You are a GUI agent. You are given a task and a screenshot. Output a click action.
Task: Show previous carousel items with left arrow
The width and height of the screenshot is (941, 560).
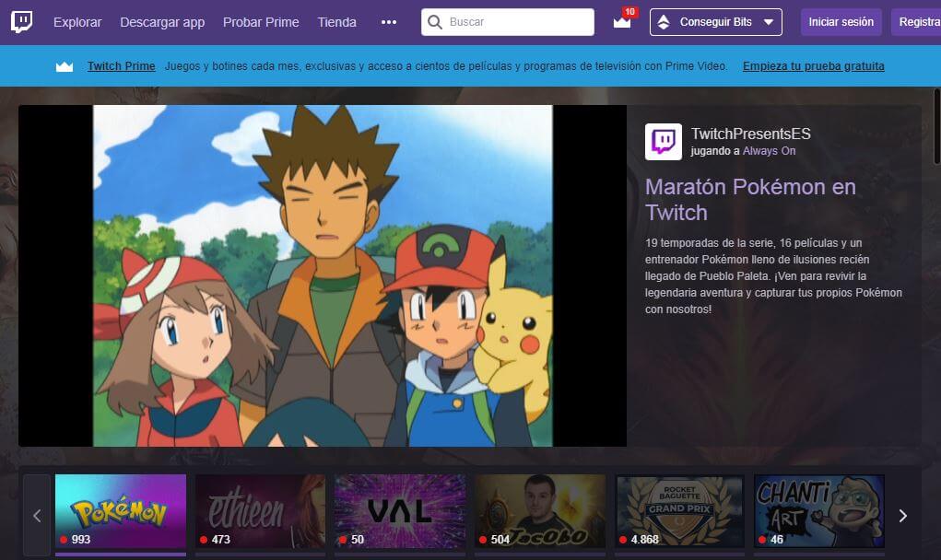37,516
